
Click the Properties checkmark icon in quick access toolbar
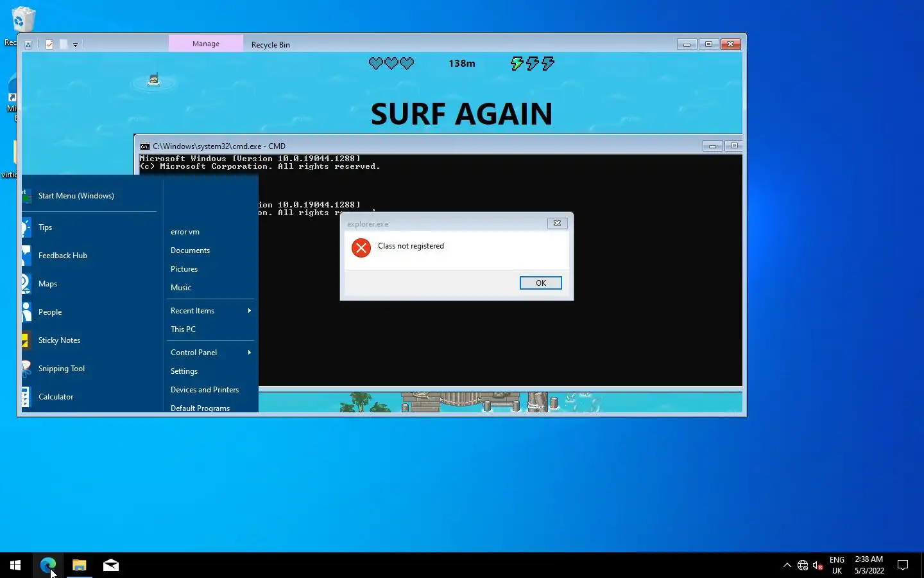tap(49, 44)
